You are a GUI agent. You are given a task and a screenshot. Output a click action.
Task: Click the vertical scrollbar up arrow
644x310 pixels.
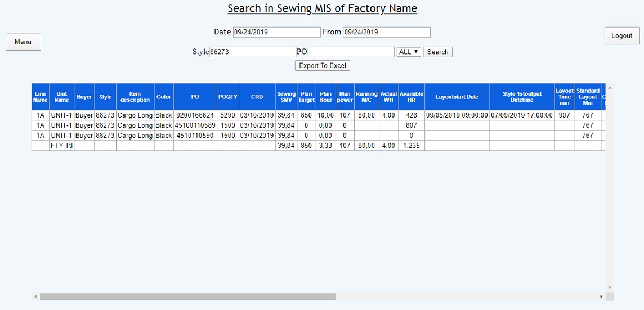610,87
